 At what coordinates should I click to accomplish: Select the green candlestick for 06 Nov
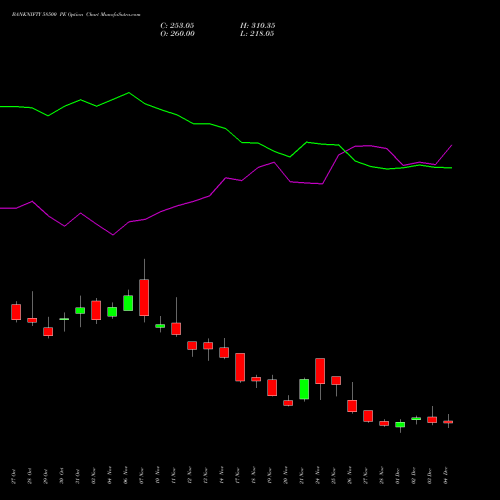(x=128, y=303)
